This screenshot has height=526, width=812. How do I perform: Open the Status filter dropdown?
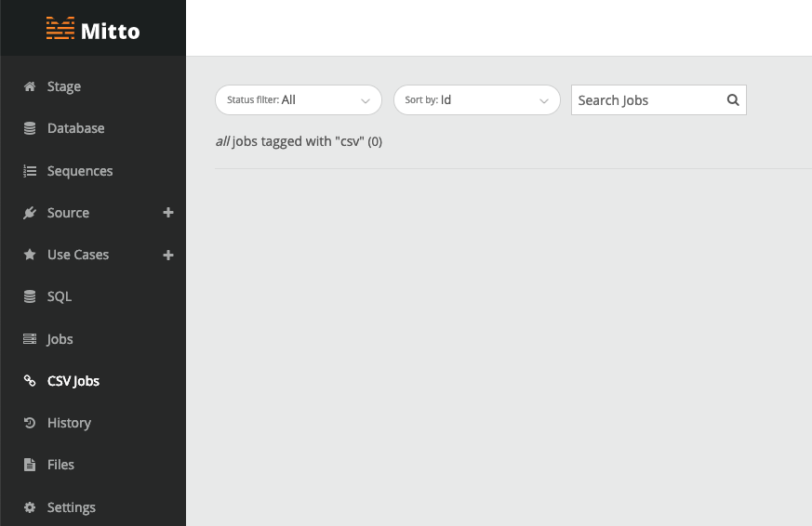tap(299, 99)
